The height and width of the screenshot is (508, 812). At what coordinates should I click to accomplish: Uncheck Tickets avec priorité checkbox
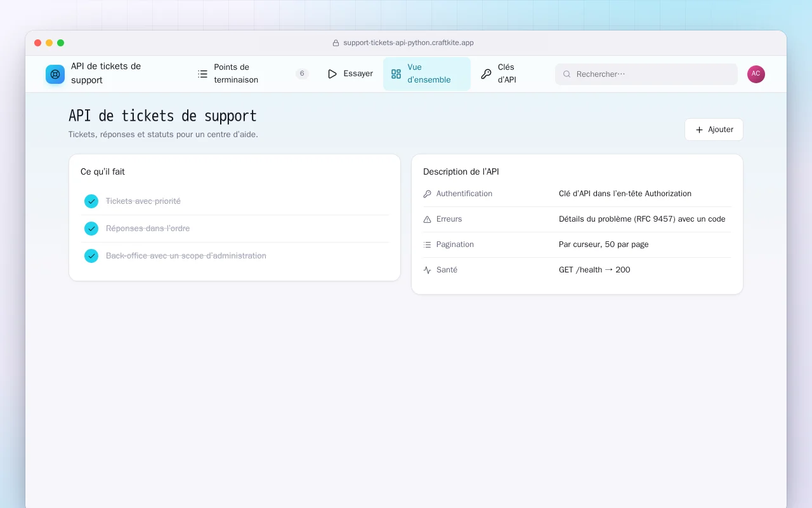tap(91, 201)
